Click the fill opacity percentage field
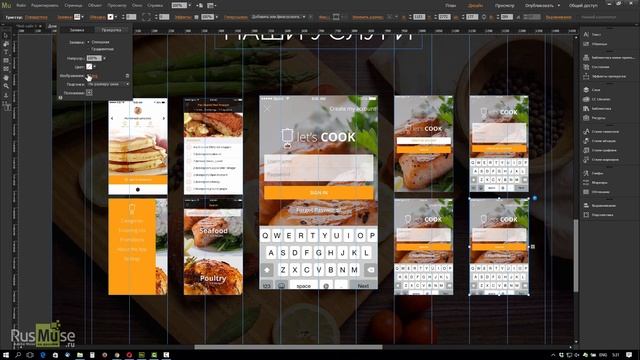 click(93, 58)
